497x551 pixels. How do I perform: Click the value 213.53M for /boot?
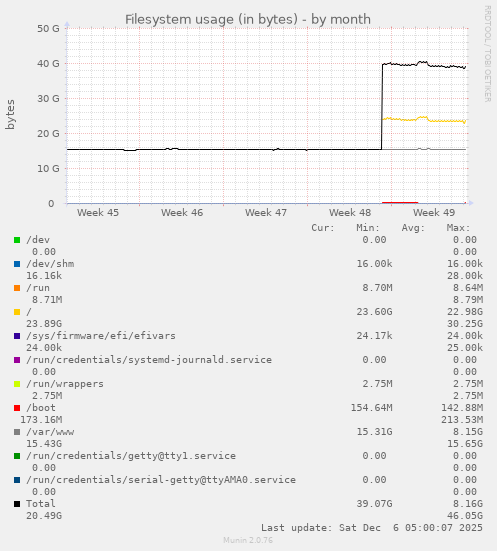(462, 420)
